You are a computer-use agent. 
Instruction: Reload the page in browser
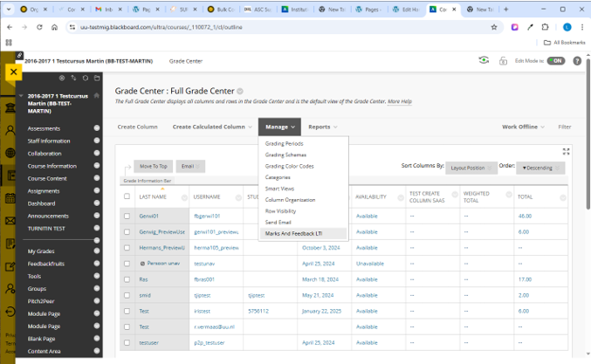[x=39, y=27]
